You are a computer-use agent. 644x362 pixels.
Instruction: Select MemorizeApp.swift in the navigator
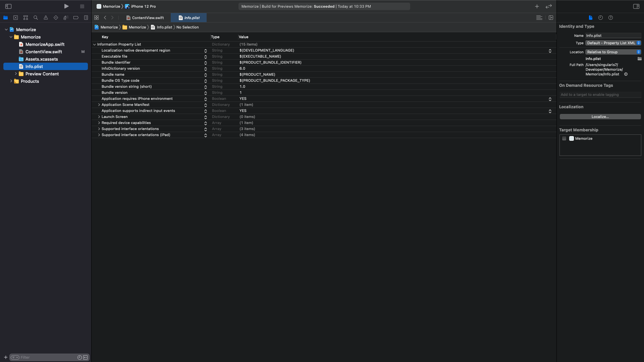45,44
